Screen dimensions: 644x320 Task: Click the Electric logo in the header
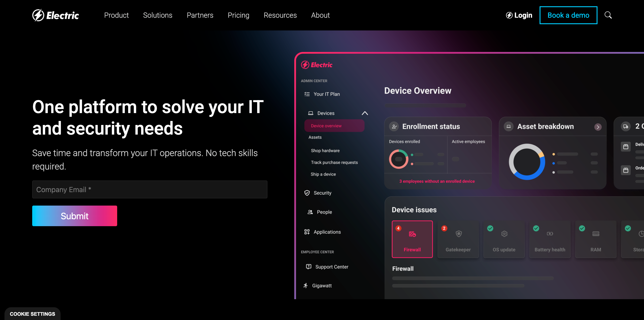(55, 15)
